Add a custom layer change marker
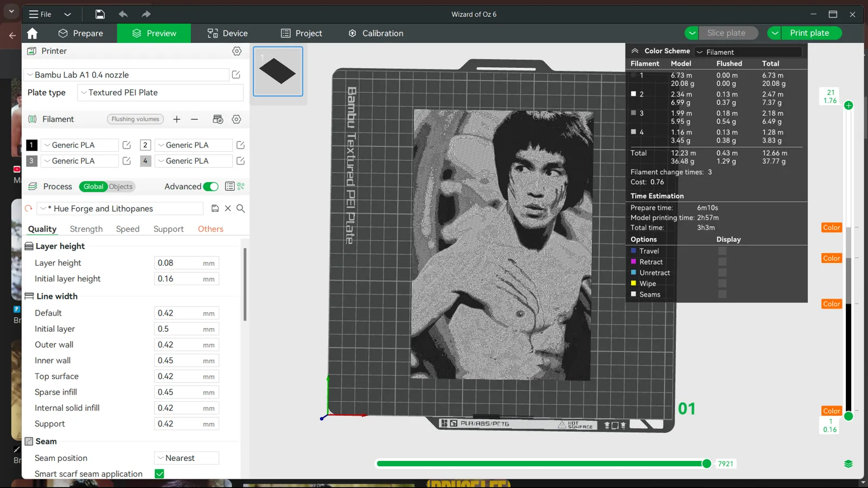Screen dimensions: 868x488 848,105
